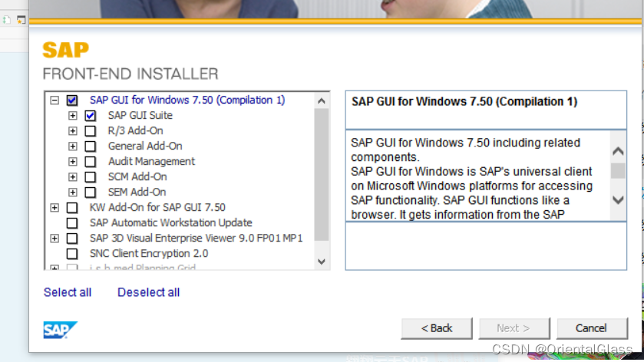644x362 pixels.
Task: Expand SAP 3D Visual Enterprise Viewer node
Action: pyautogui.click(x=54, y=239)
